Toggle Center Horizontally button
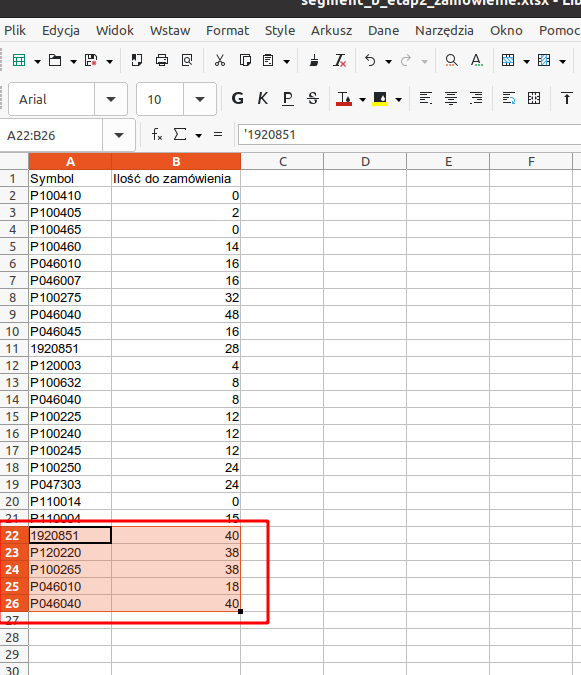 [x=451, y=99]
